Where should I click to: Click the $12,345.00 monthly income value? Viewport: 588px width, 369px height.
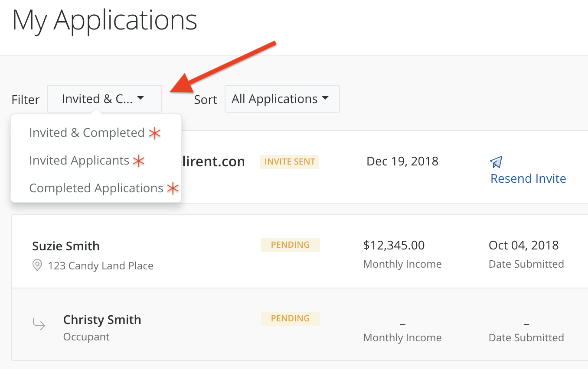tap(394, 245)
